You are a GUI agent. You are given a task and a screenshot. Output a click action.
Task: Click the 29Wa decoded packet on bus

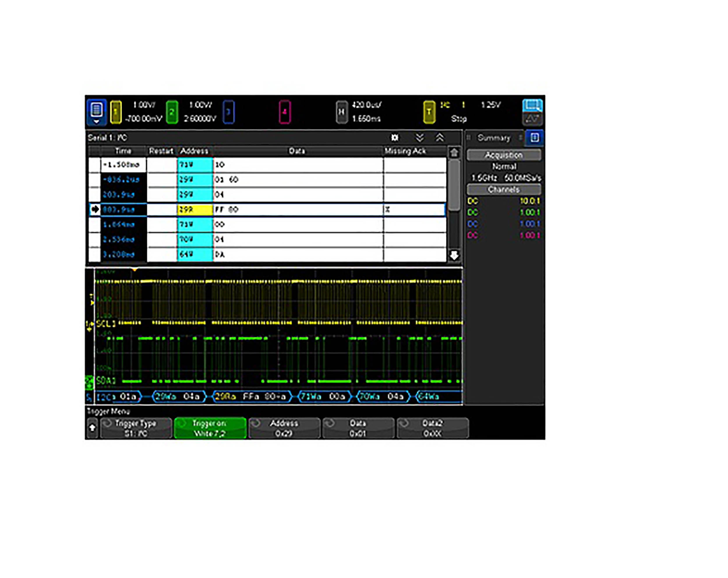point(179,396)
